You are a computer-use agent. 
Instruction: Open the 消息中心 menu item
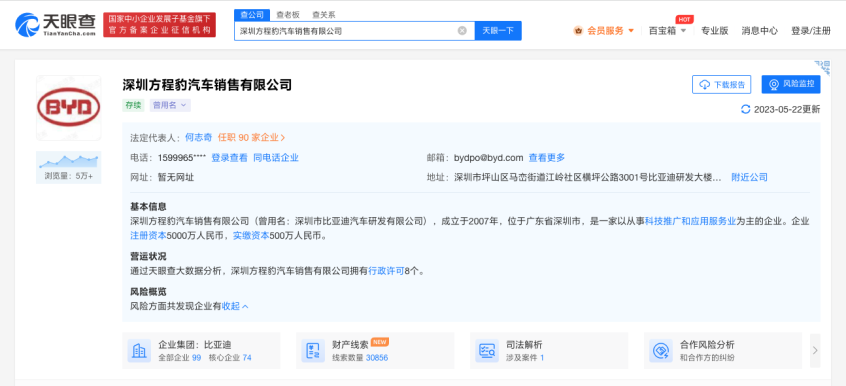pyautogui.click(x=760, y=31)
